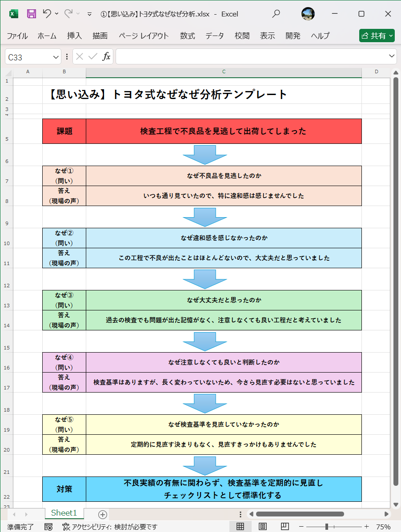Click the Search magnifier in the title bar
Viewport: 401px width, 532px height.
(276, 14)
